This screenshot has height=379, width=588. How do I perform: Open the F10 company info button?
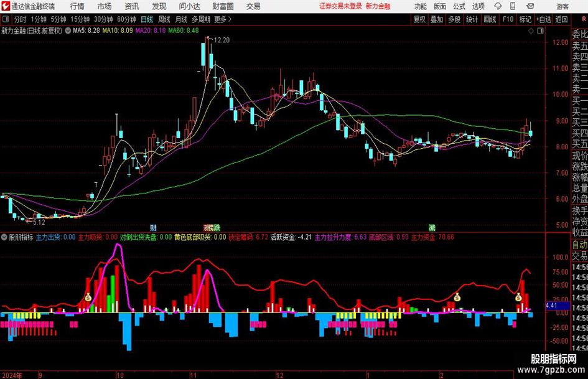click(508, 19)
